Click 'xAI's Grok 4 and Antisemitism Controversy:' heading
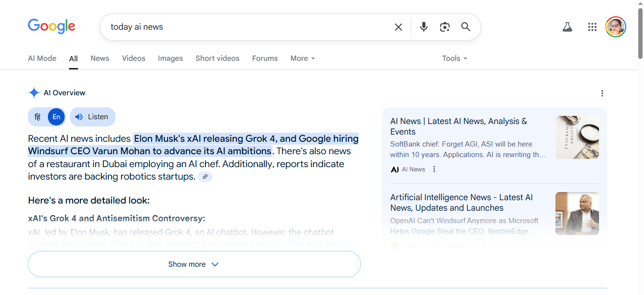644x295 pixels. [116, 218]
